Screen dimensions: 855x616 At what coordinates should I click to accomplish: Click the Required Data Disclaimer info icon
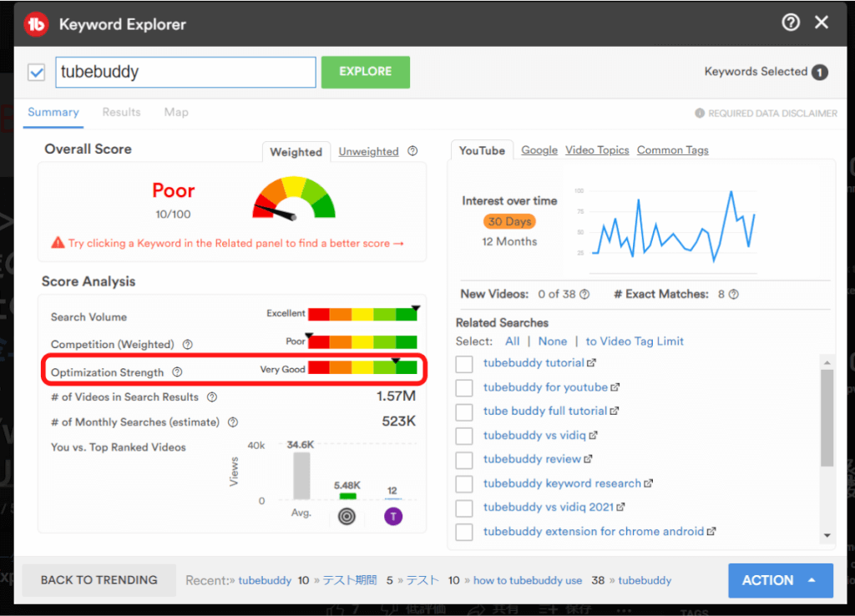click(x=700, y=113)
